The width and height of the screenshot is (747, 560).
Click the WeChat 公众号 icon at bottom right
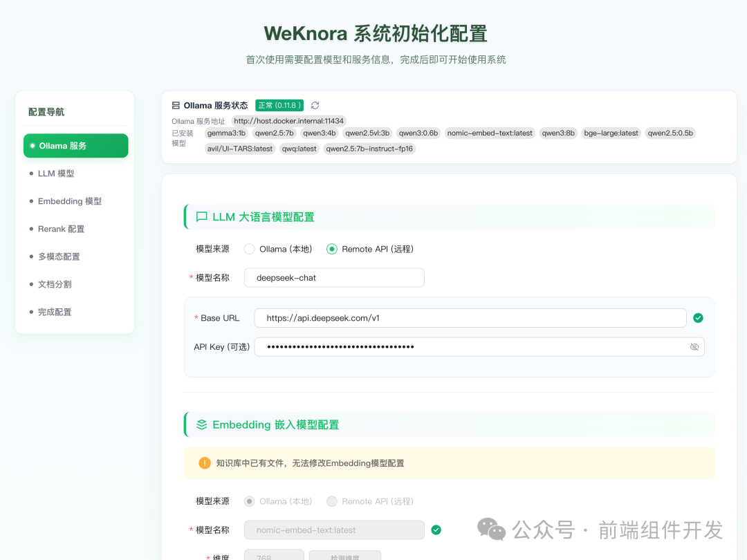point(491,530)
